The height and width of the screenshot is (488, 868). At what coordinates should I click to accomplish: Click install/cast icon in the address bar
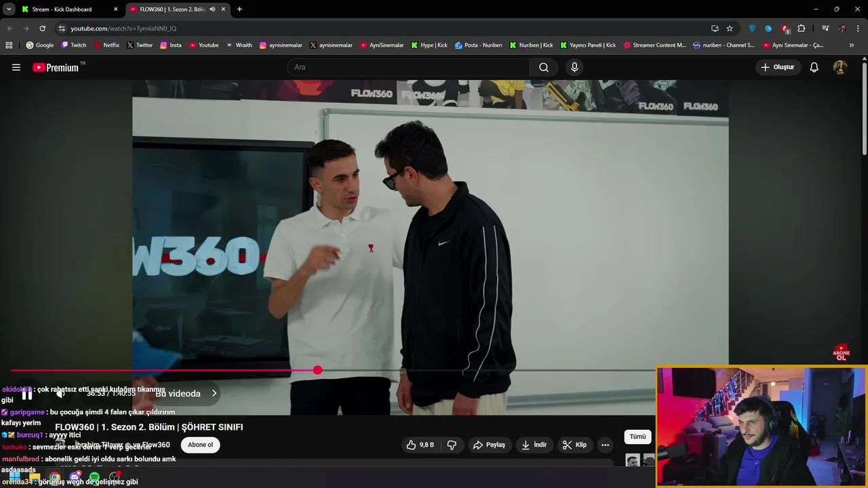tap(715, 28)
